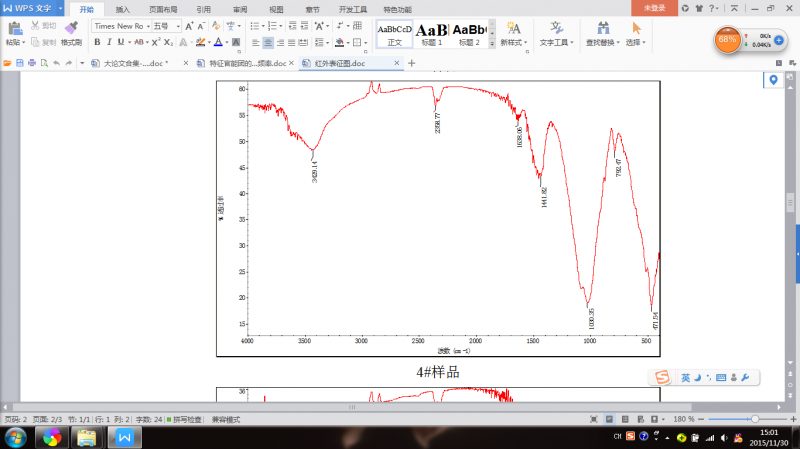Click the Text Tools icon

(x=556, y=28)
